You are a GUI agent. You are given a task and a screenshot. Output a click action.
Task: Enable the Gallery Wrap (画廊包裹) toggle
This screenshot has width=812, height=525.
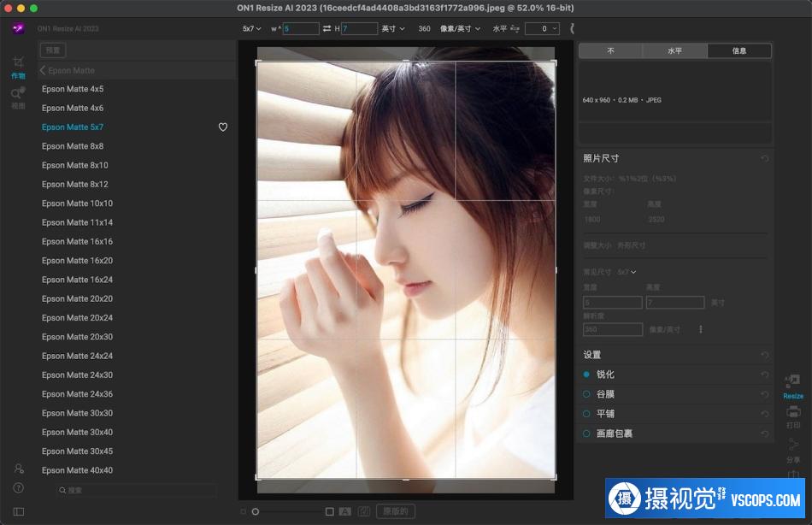pyautogui.click(x=586, y=434)
